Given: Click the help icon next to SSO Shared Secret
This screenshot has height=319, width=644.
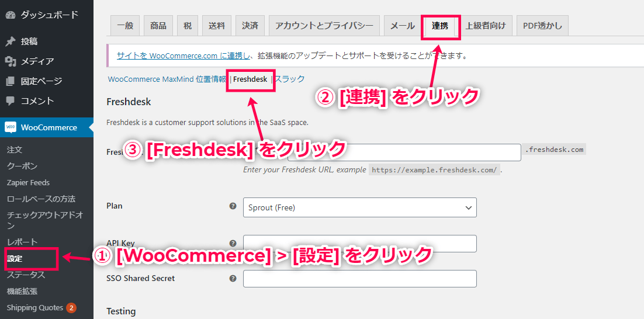Looking at the screenshot, I should point(233,278).
